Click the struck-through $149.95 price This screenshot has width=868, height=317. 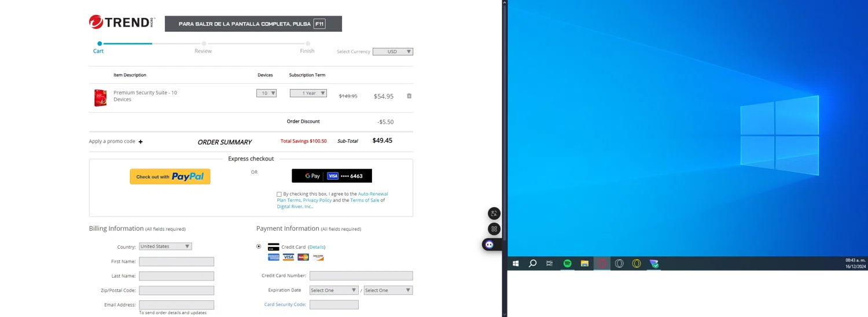(x=348, y=96)
